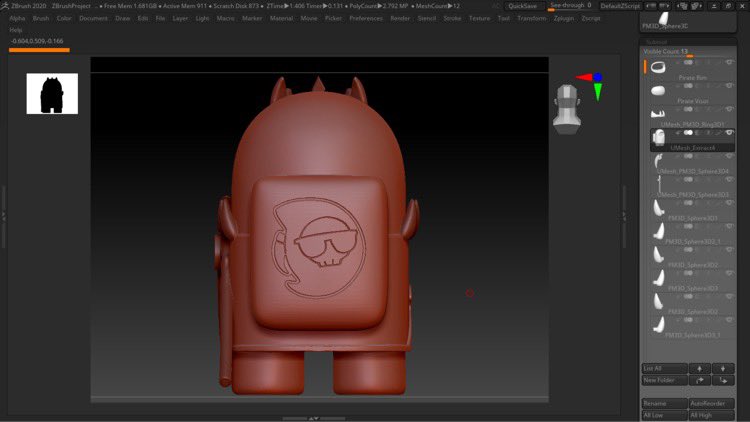Toggle visibility eye of UMesh_PM3D_Sphere3D3
This screenshot has height=422, width=750.
[x=729, y=179]
